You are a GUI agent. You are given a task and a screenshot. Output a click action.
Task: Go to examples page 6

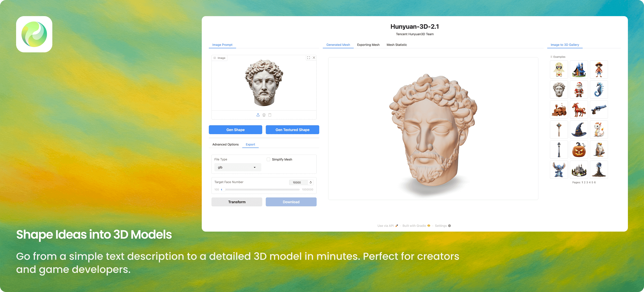click(595, 182)
